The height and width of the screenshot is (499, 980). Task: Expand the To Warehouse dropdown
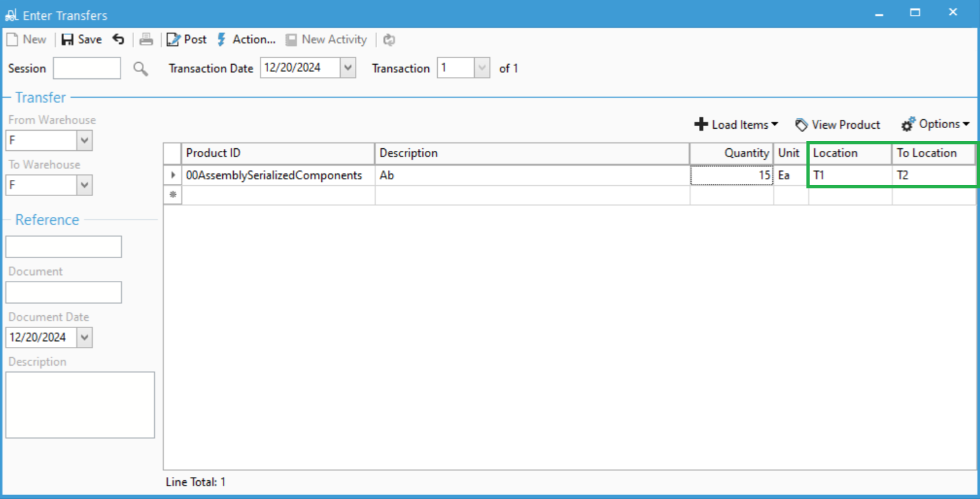pos(84,185)
